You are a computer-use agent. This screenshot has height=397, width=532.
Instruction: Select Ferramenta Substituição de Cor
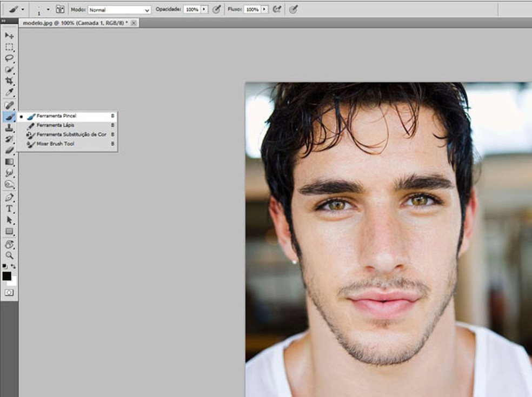tap(71, 134)
